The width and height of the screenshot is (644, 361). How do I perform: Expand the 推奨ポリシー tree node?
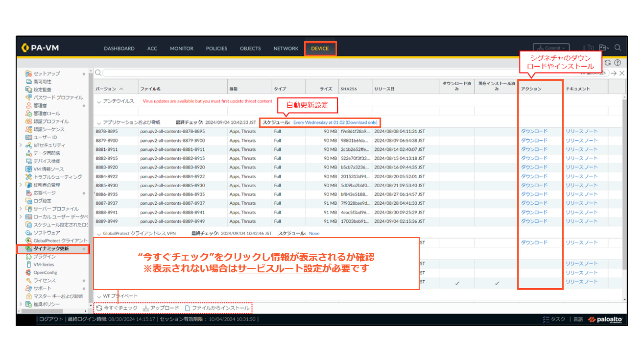(x=21, y=304)
